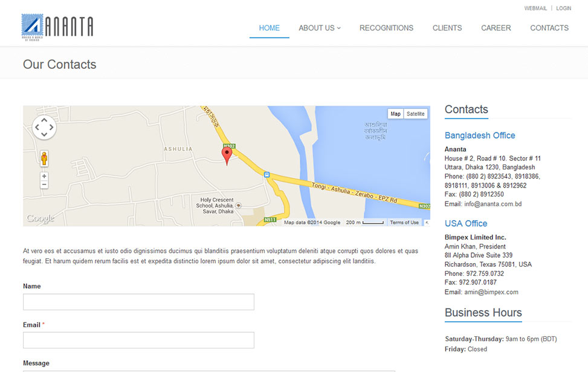Click the Name input field
Viewport: 588px width, 372px height.
138,302
